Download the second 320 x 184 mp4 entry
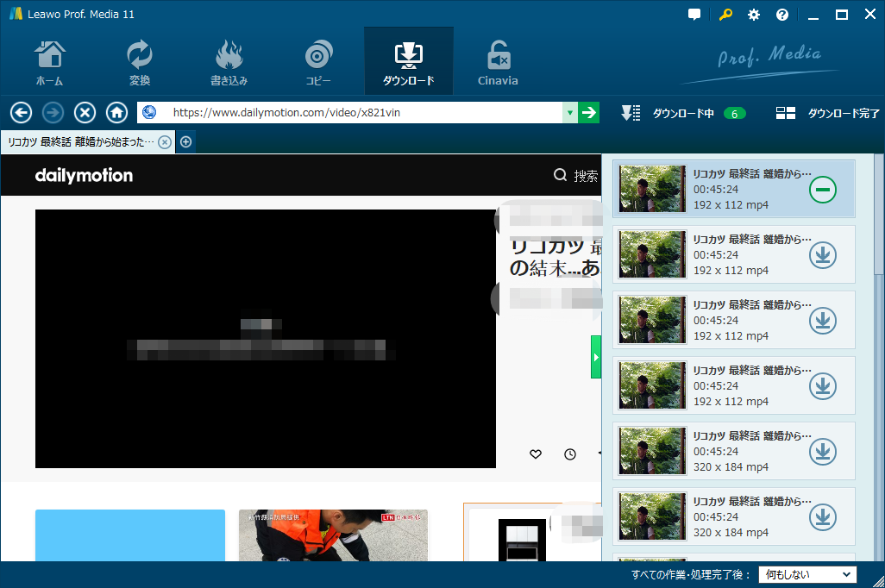 tap(823, 517)
